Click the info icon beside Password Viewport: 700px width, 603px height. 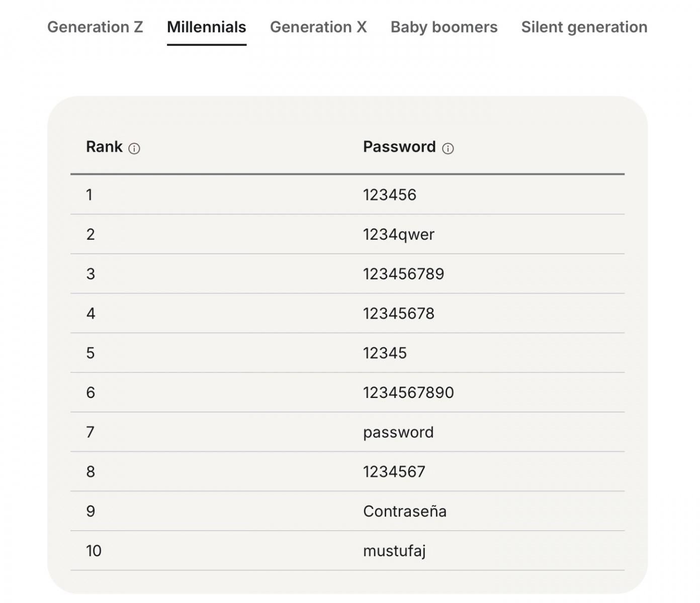[x=448, y=149]
